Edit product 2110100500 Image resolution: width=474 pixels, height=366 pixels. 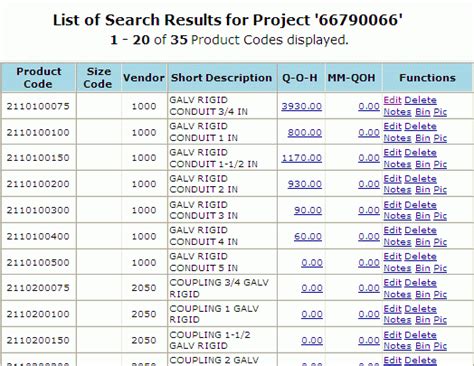pyautogui.click(x=392, y=257)
